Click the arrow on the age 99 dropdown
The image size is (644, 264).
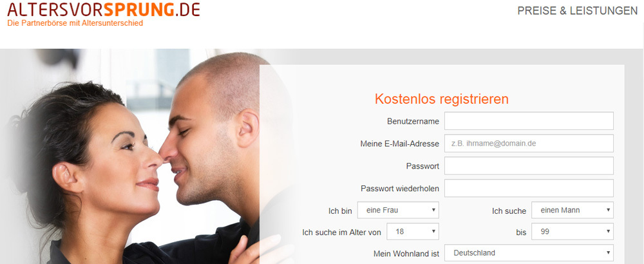click(609, 232)
